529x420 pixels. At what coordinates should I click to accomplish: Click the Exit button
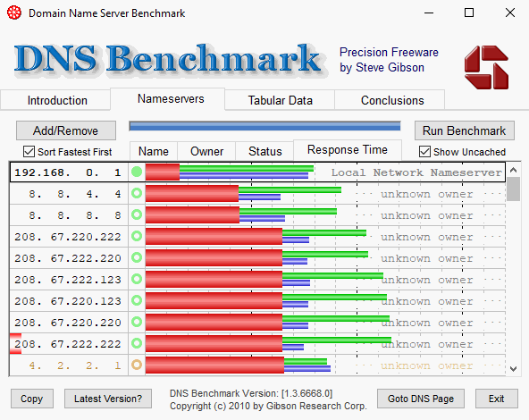click(496, 399)
